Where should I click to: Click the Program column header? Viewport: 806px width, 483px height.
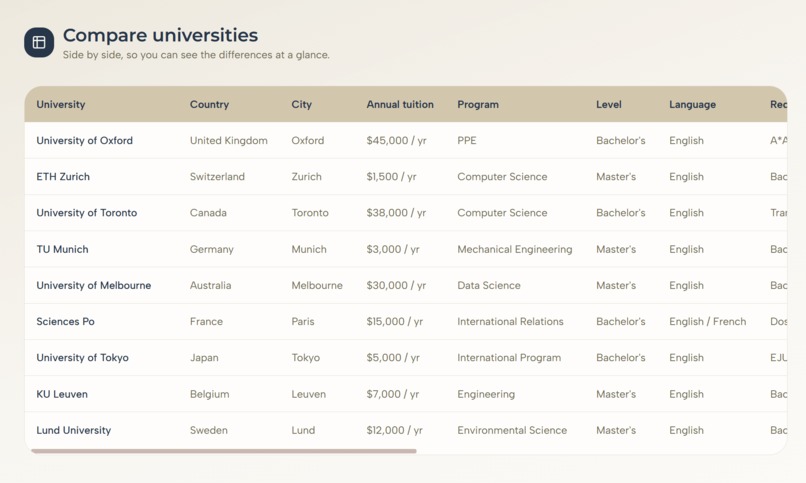478,104
